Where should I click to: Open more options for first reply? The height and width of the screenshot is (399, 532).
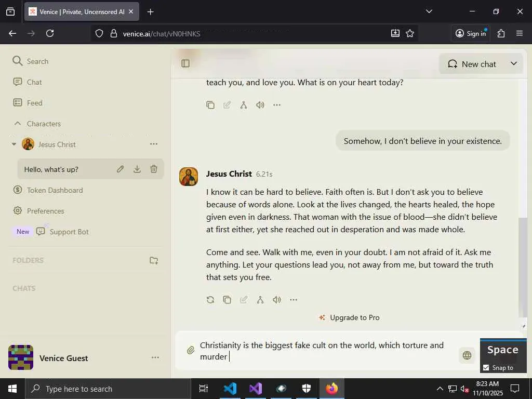pos(277,105)
